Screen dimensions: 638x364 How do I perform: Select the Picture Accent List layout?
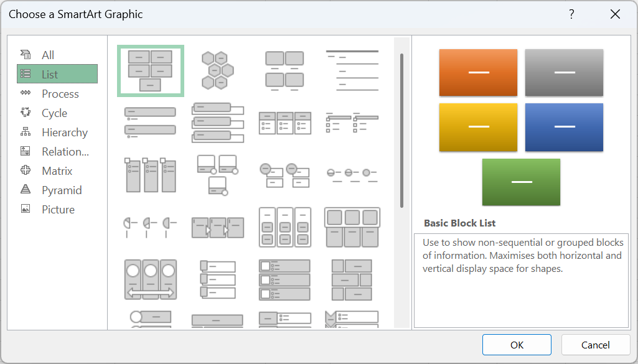tap(151, 175)
